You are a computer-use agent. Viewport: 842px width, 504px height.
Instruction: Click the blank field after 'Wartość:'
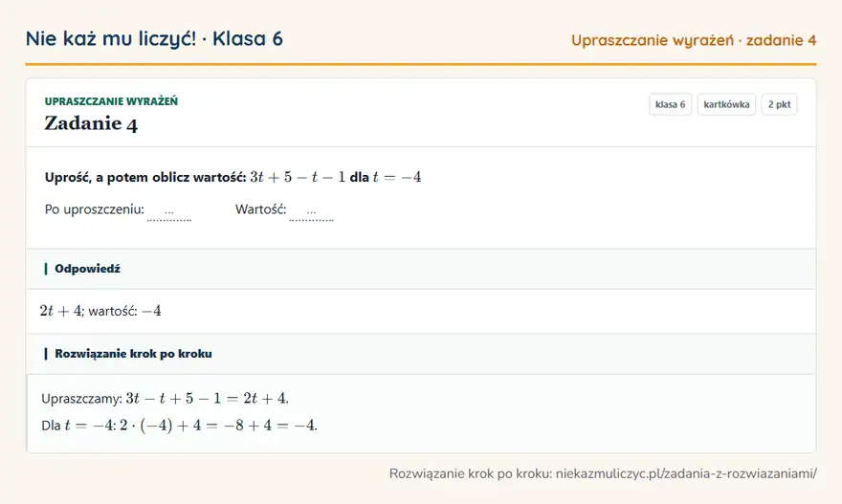click(x=312, y=211)
